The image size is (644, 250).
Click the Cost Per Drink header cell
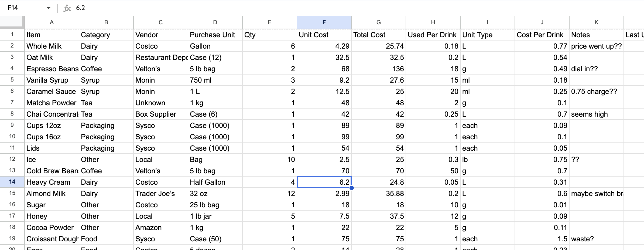pyautogui.click(x=542, y=35)
